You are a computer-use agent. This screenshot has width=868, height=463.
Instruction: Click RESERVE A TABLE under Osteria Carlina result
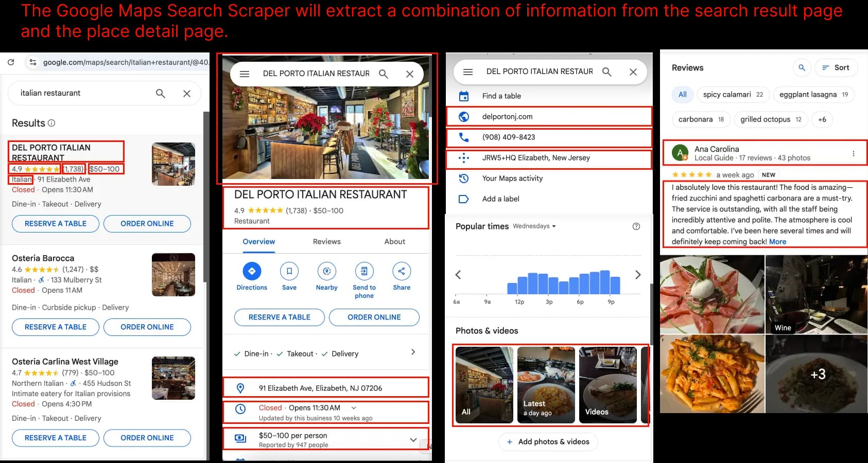pos(56,438)
